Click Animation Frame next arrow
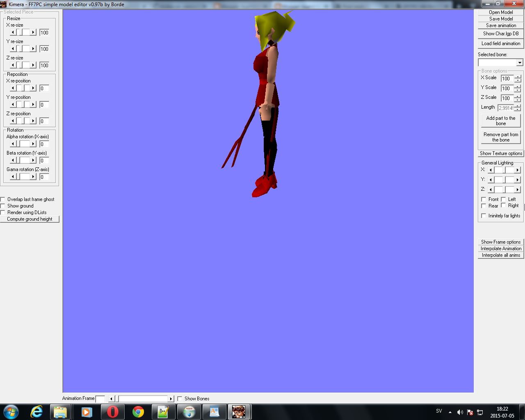 pos(171,399)
